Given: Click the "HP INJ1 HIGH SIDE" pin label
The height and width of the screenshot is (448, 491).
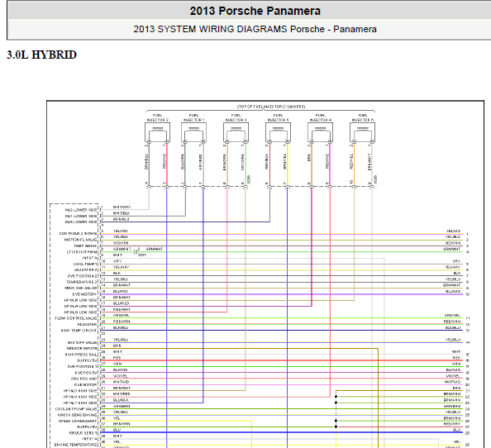Looking at the screenshot, I should pyautogui.click(x=80, y=403).
